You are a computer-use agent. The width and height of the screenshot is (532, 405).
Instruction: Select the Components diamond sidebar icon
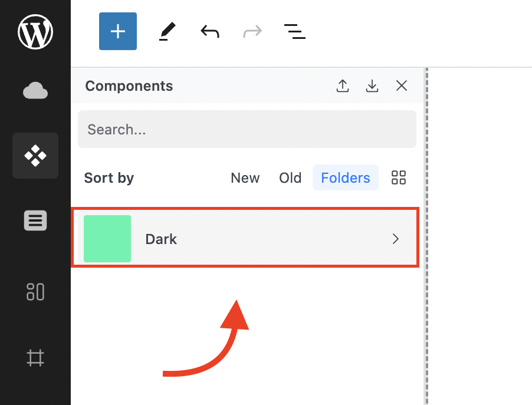[35, 156]
